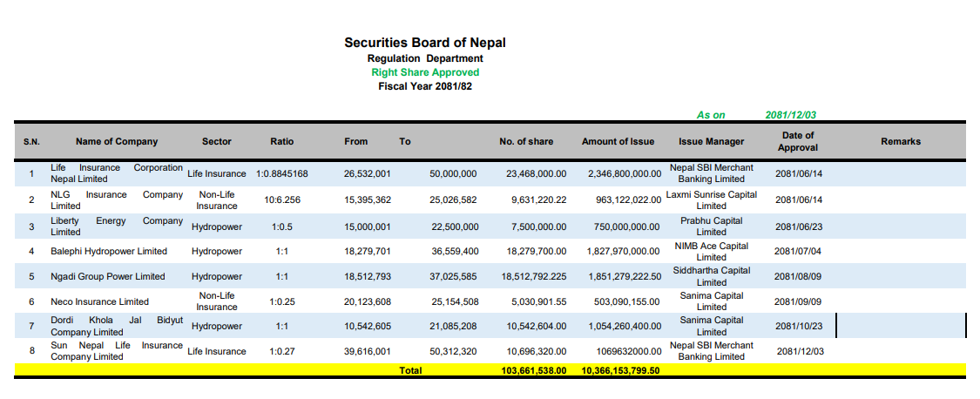Click 'Siddhartha Capital Limited' issue manager
This screenshot has width=980, height=399.
[x=711, y=276]
